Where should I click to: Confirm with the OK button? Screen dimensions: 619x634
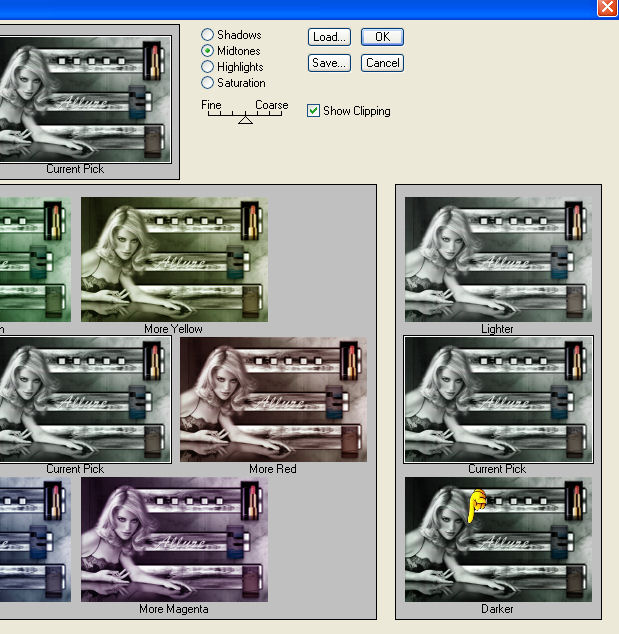tap(382, 37)
